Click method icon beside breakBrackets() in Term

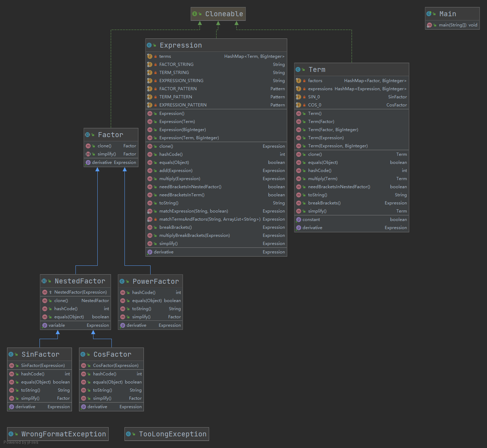(x=299, y=203)
